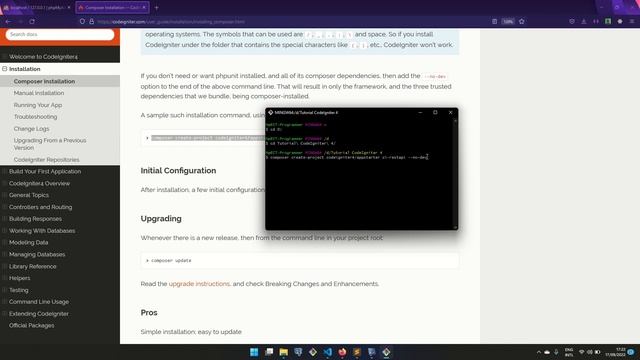640x360 pixels.
Task: Open Testing in sidebar
Action: [x=19, y=290]
